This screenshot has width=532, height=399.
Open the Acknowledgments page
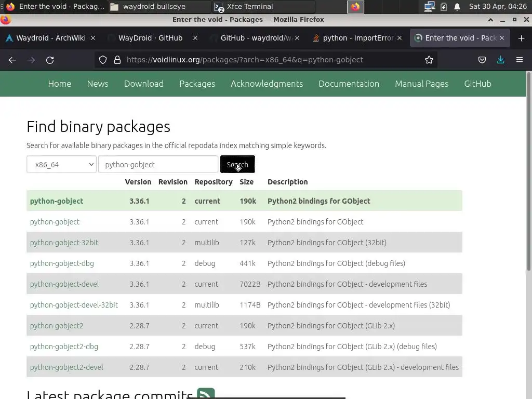point(267,84)
